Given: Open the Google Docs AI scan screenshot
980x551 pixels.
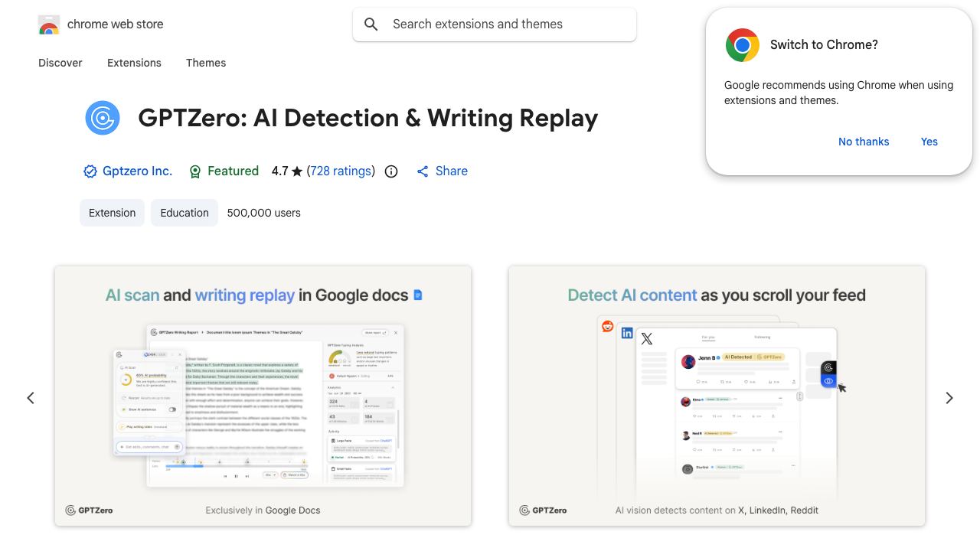Looking at the screenshot, I should [263, 396].
